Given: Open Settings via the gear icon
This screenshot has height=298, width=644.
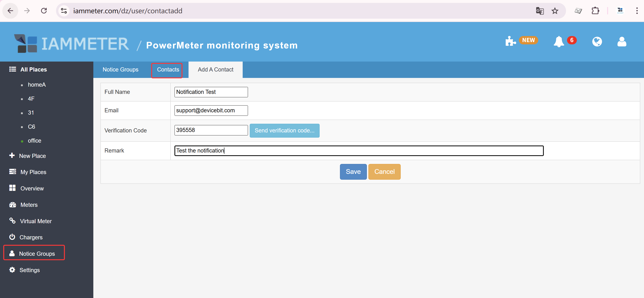Looking at the screenshot, I should click(x=29, y=270).
